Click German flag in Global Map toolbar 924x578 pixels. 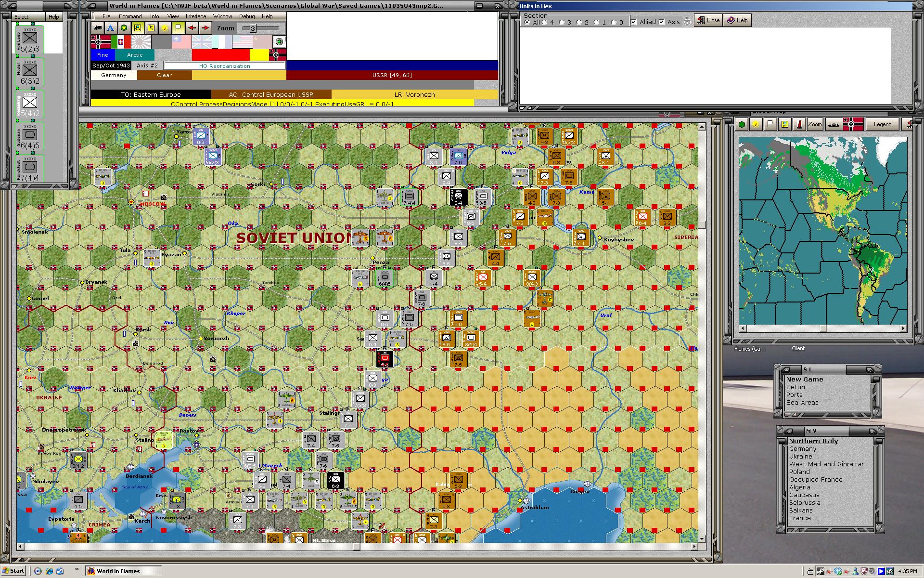coord(853,124)
